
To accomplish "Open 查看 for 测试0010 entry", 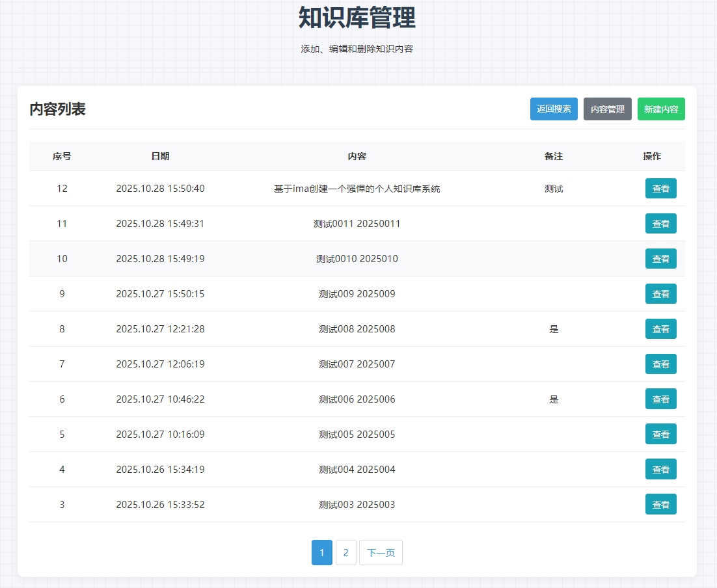I will pos(660,259).
